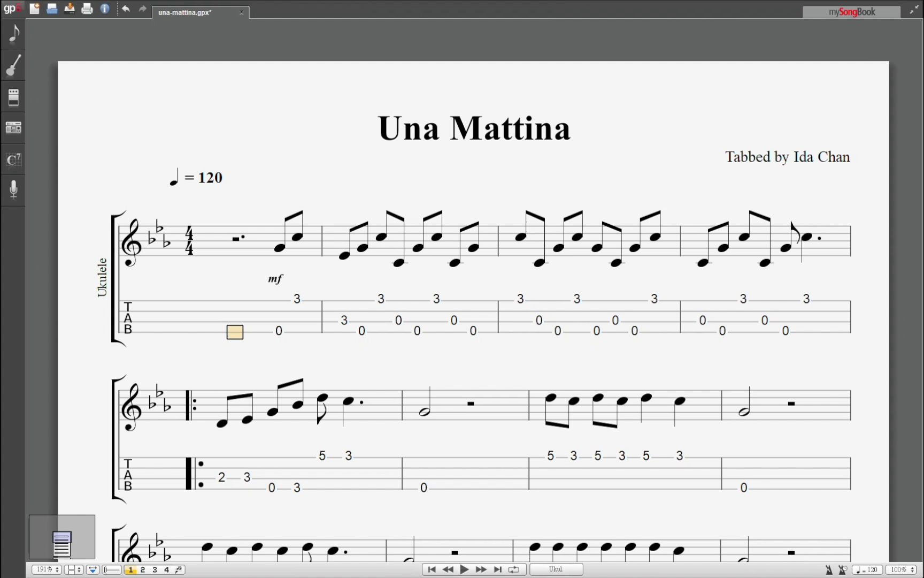Select voice 2
The height and width of the screenshot is (578, 924).
click(x=143, y=569)
